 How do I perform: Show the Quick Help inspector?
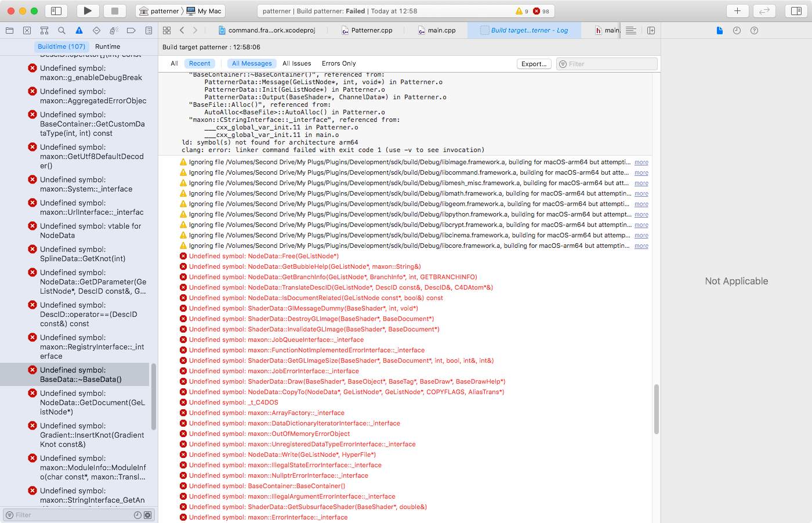point(754,30)
